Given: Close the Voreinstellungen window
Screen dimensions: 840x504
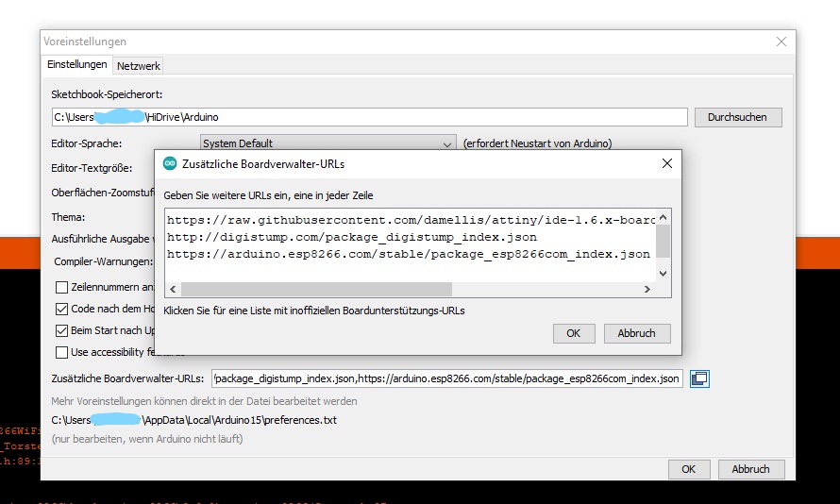Looking at the screenshot, I should click(781, 42).
